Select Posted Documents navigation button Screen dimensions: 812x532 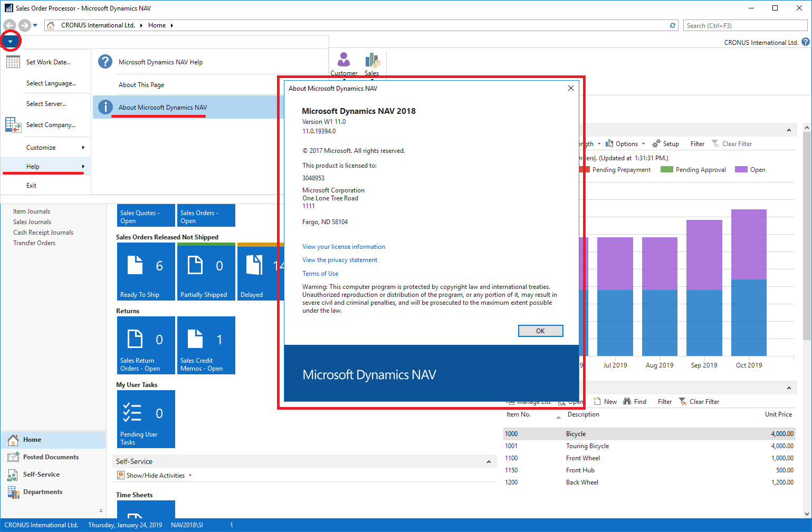pos(53,457)
